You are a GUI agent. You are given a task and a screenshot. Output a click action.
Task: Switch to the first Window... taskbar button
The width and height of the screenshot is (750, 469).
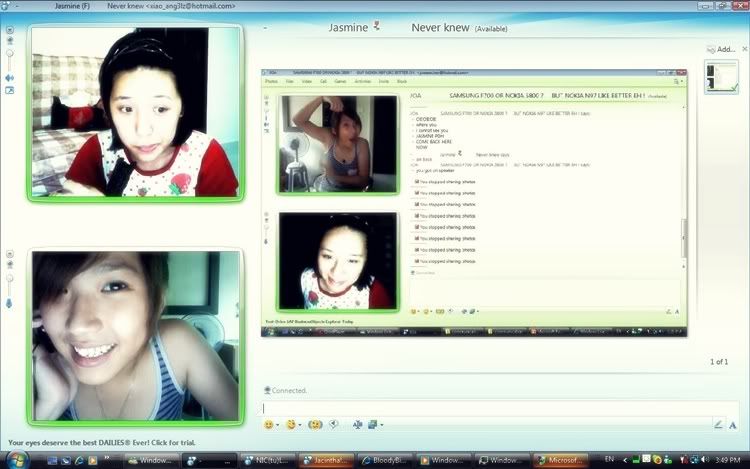pyautogui.click(x=150, y=460)
